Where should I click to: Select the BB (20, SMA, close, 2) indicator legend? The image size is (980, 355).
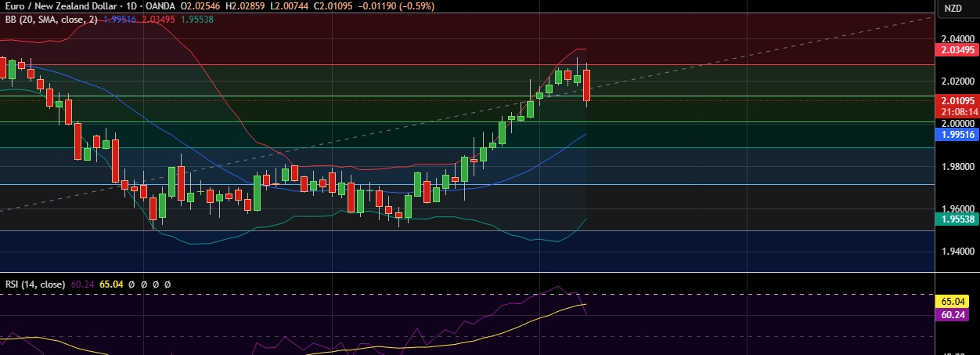(x=51, y=20)
